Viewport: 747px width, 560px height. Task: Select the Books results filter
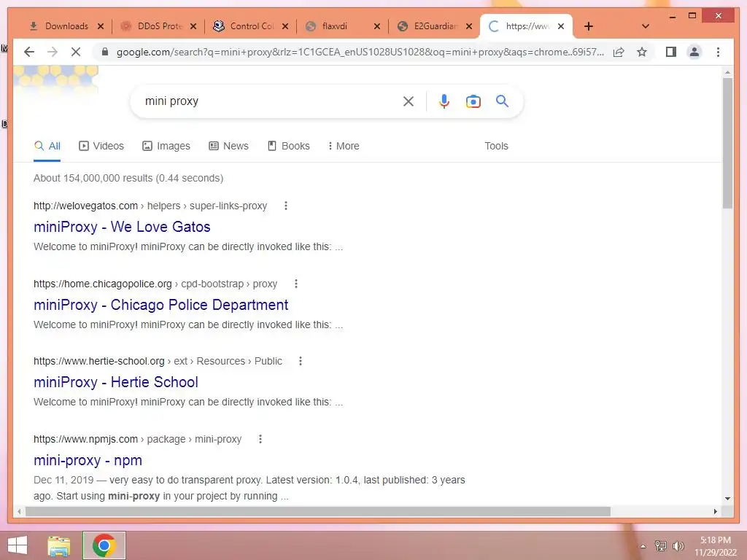tap(289, 146)
